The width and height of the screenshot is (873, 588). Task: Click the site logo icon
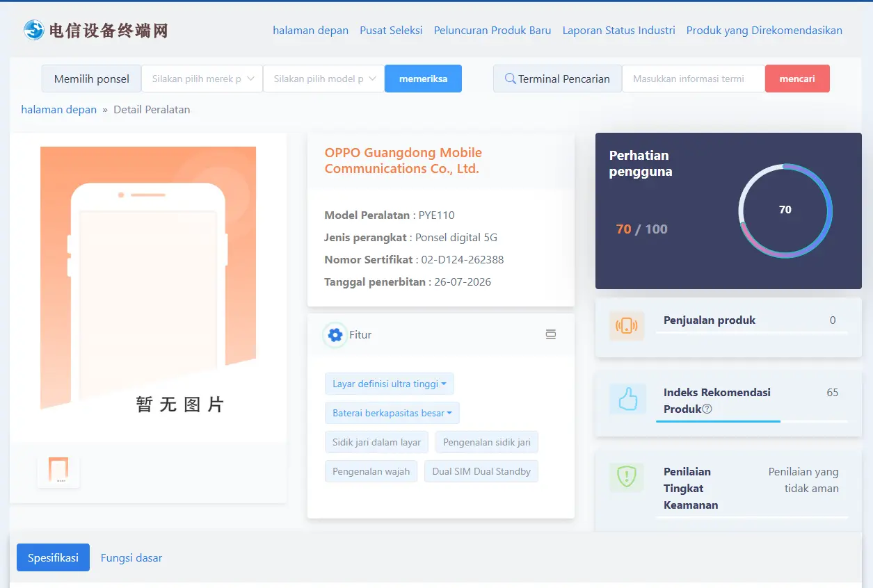coord(33,30)
